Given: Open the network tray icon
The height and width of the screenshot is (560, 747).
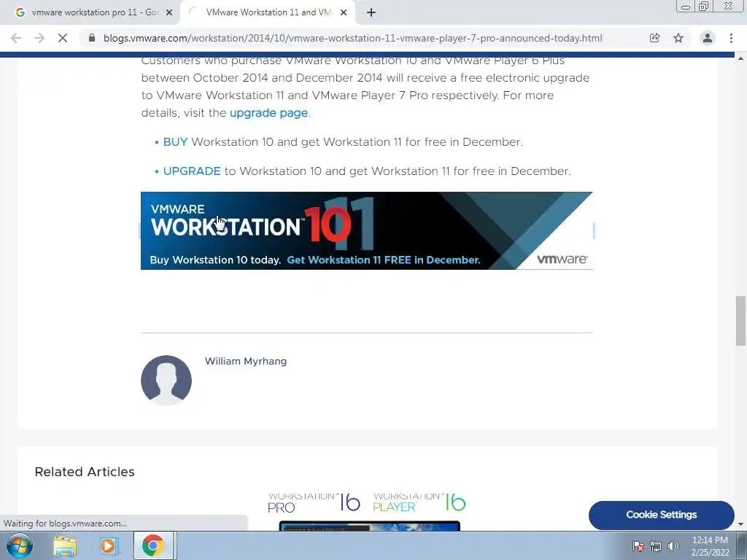Looking at the screenshot, I should coord(656,545).
